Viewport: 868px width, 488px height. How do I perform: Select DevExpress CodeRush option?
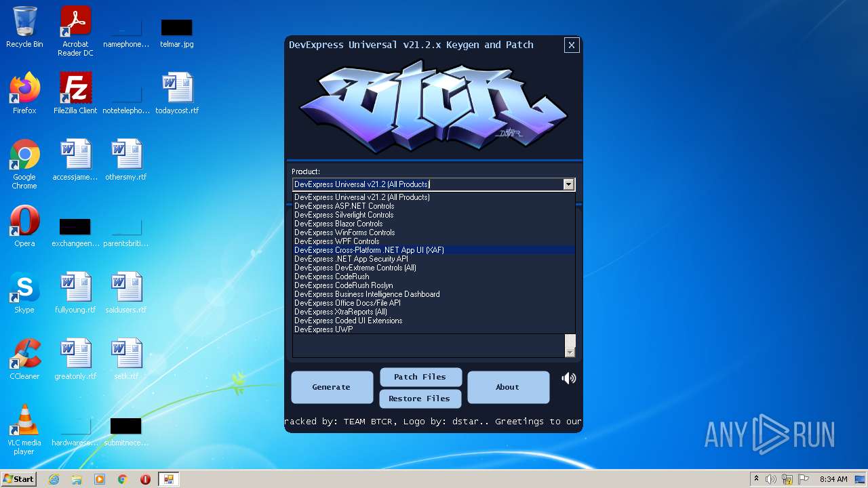(433, 277)
